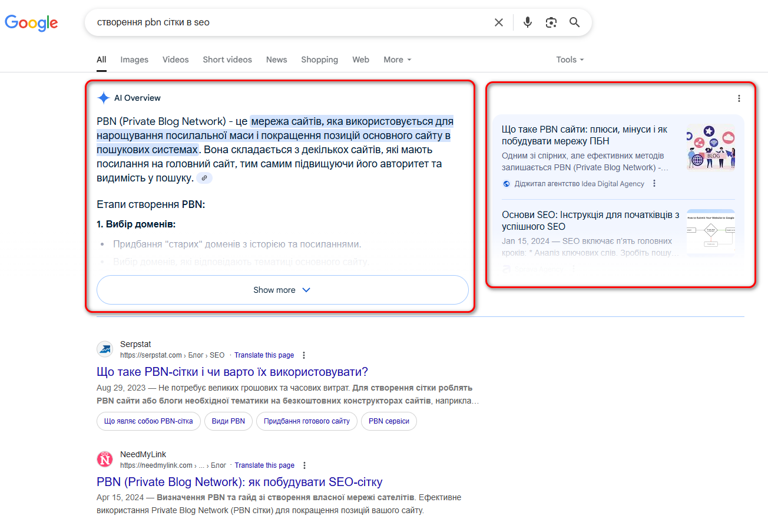Click the Serpstat favicon
The height and width of the screenshot is (532, 768).
point(105,349)
